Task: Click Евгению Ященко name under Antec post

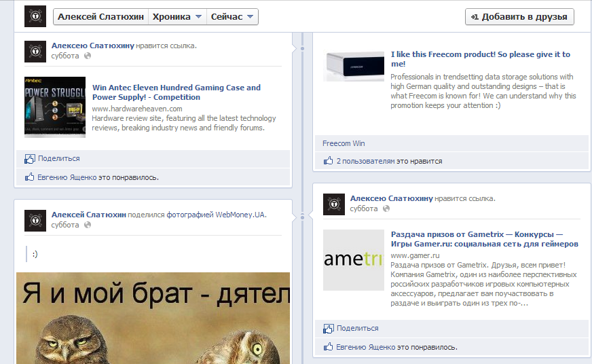Action: pos(67,177)
